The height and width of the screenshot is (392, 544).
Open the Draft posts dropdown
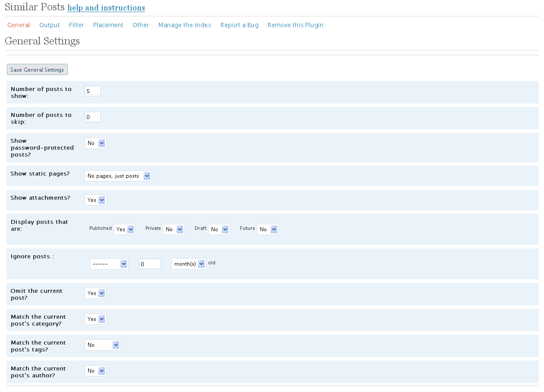(x=219, y=229)
